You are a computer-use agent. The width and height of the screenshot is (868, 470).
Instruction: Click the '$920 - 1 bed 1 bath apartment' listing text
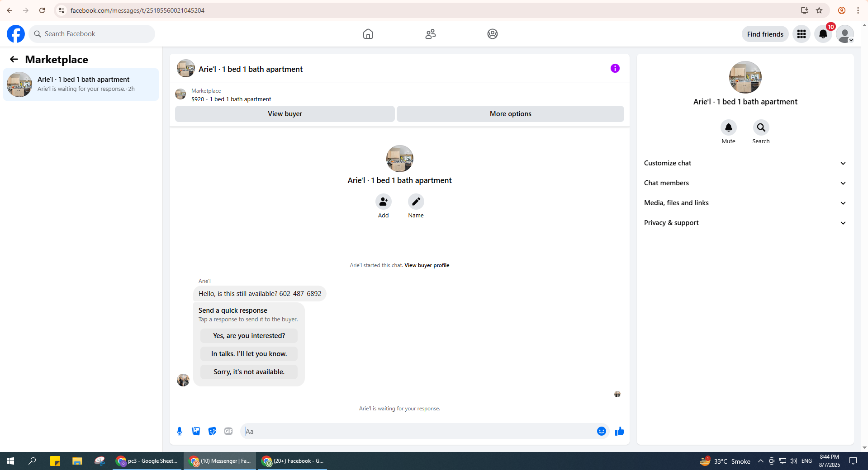231,99
